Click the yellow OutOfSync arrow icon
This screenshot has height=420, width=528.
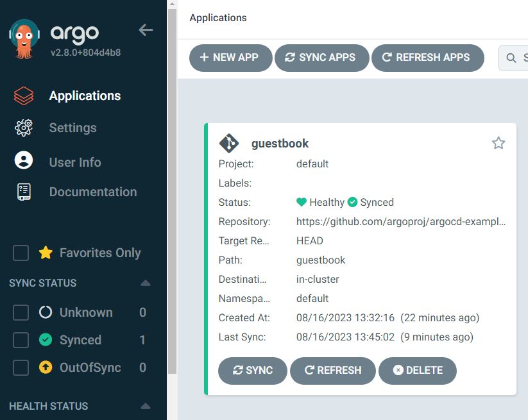click(46, 367)
